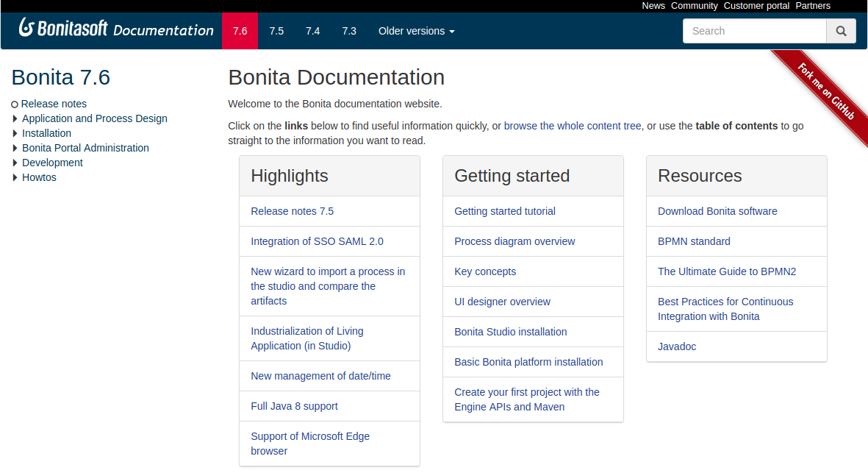The width and height of the screenshot is (868, 473).
Task: Expand the Bonita Portal Administration arrow
Action: [x=15, y=148]
